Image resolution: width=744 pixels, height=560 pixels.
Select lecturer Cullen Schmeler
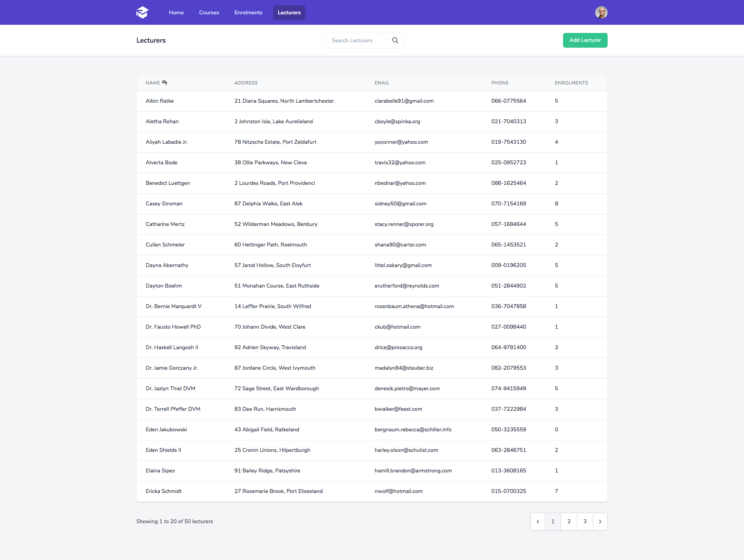point(165,245)
